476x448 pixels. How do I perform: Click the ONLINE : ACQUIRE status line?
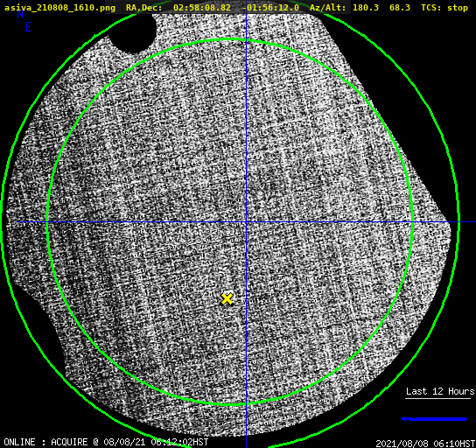(106, 442)
